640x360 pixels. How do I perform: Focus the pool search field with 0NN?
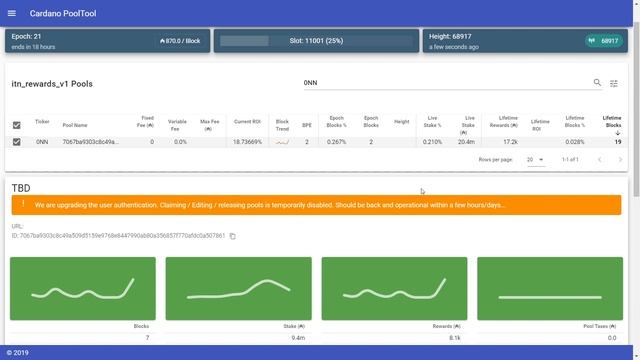click(x=447, y=83)
